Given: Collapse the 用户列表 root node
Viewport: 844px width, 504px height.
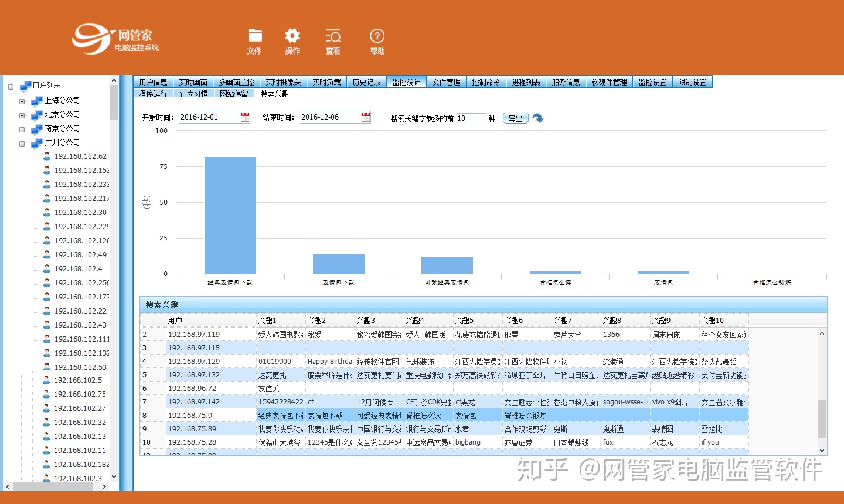Looking at the screenshot, I should 11,87.
